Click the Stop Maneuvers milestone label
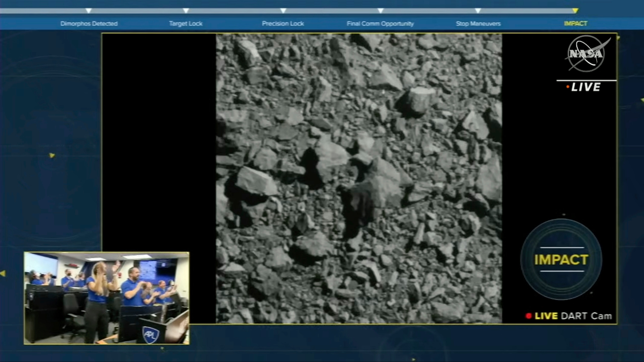 478,23
